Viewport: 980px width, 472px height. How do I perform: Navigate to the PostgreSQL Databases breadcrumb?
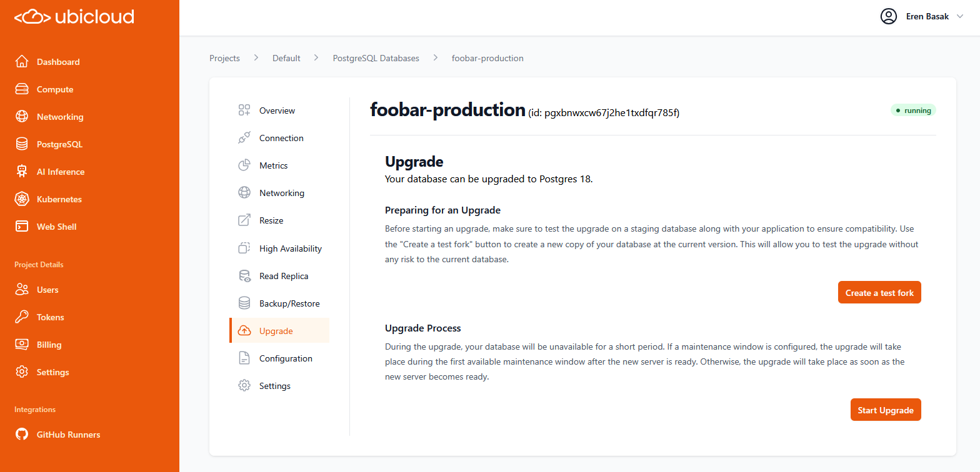coord(376,57)
